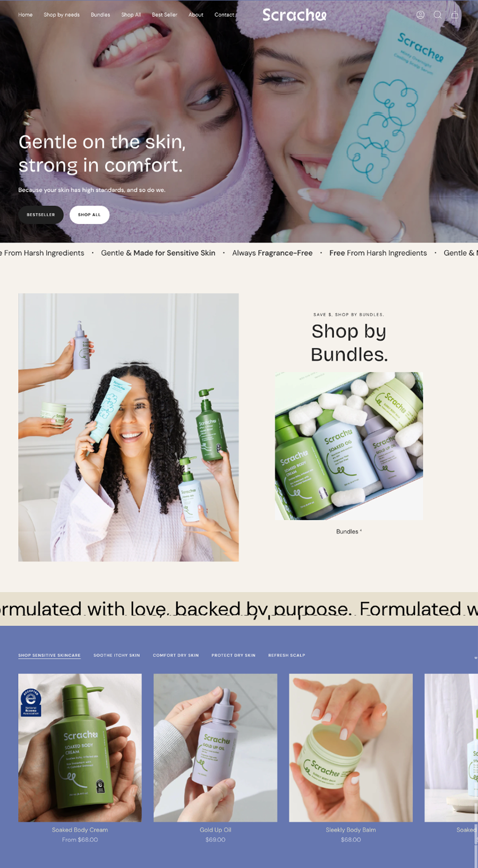Open the Shop by needs menu
This screenshot has height=868, width=478.
(x=62, y=15)
